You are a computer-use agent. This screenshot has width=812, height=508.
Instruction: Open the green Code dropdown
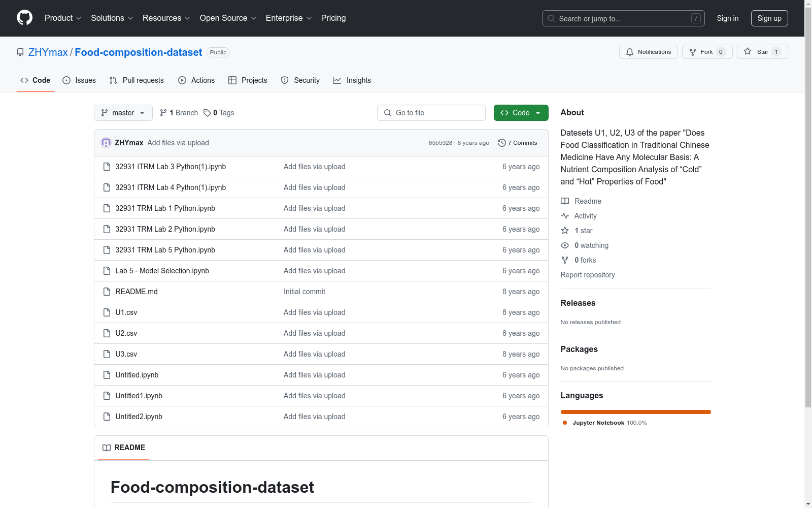(x=521, y=113)
